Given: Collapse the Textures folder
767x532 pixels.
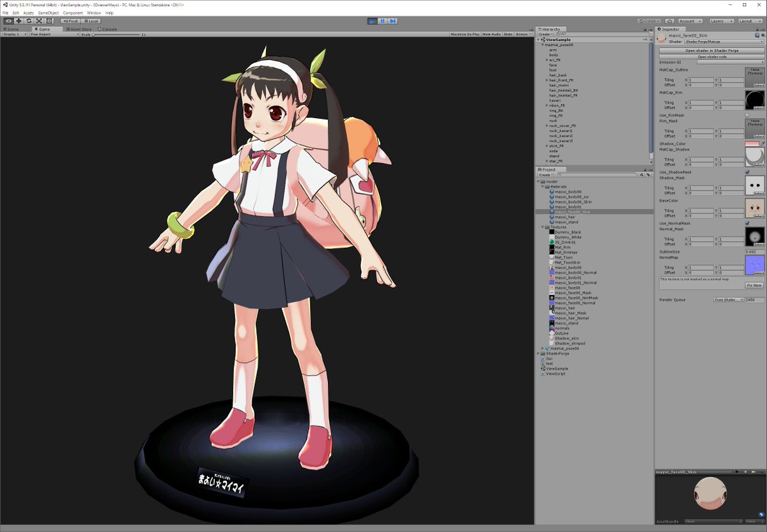Looking at the screenshot, I should (543, 227).
